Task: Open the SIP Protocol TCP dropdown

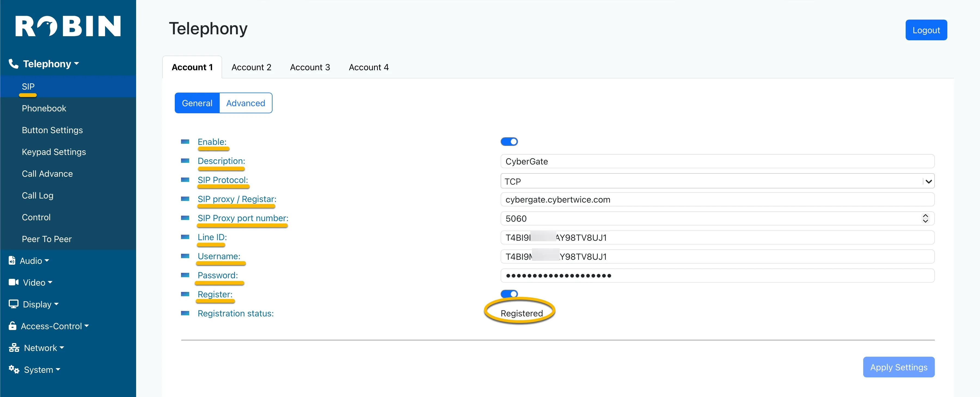Action: coord(717,181)
